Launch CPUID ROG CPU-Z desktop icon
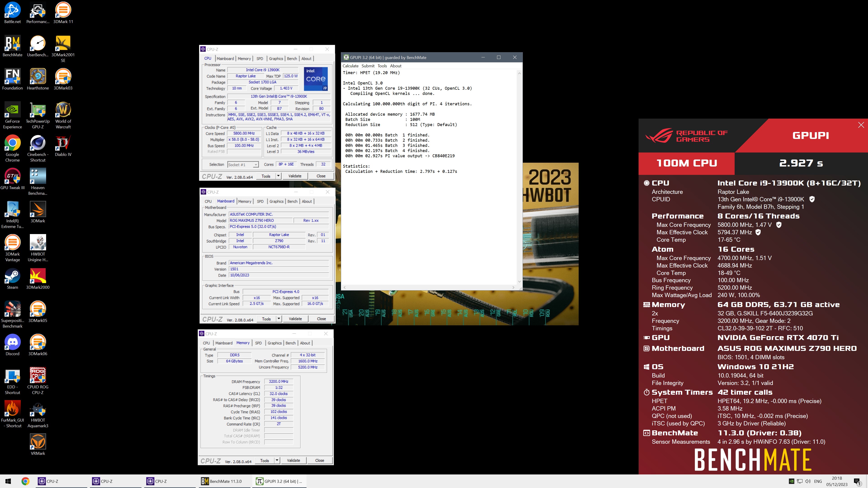The width and height of the screenshot is (868, 488). [x=38, y=381]
